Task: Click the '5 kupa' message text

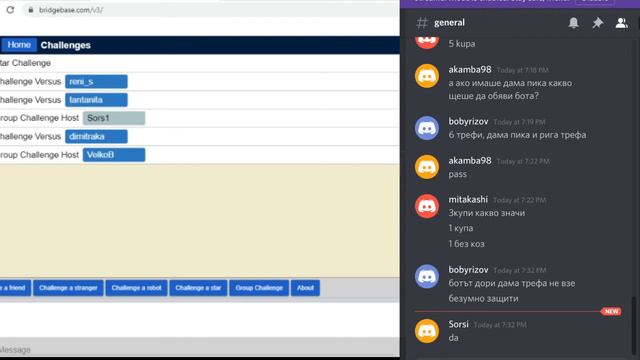Action: click(x=462, y=44)
